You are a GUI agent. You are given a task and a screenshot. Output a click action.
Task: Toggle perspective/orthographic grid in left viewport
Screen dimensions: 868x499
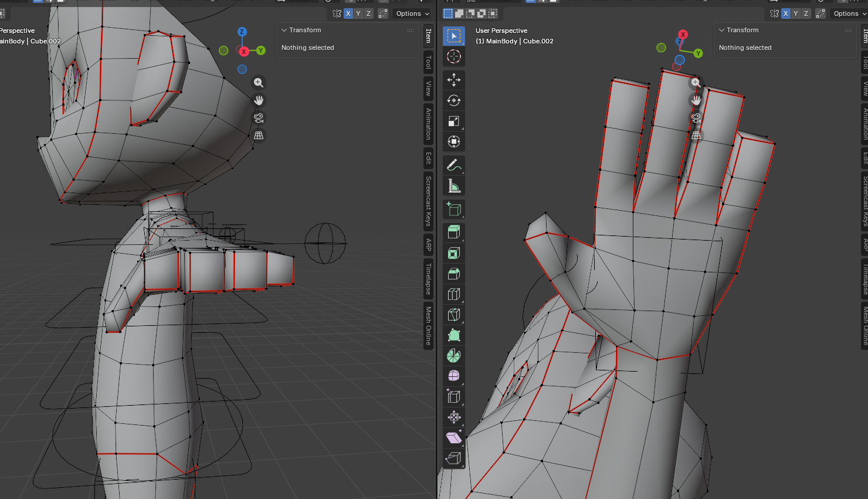[x=259, y=136]
